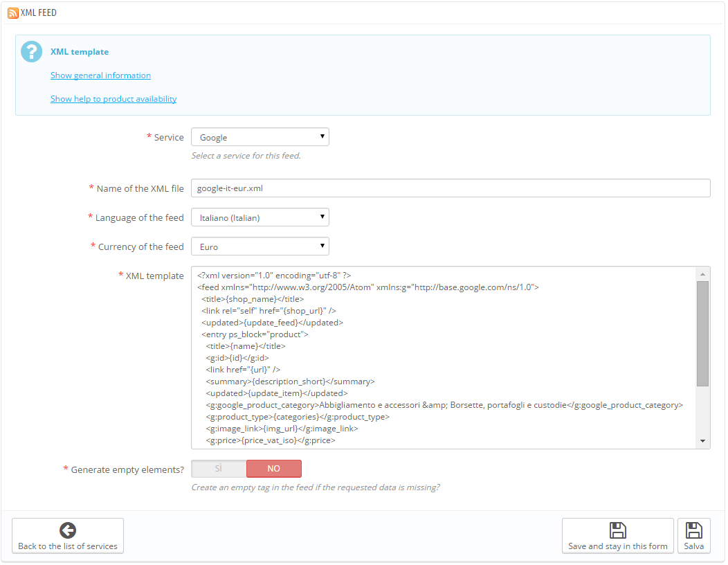Click the google-it-eur.xml filename input field
728x565 pixels.
[x=450, y=188]
